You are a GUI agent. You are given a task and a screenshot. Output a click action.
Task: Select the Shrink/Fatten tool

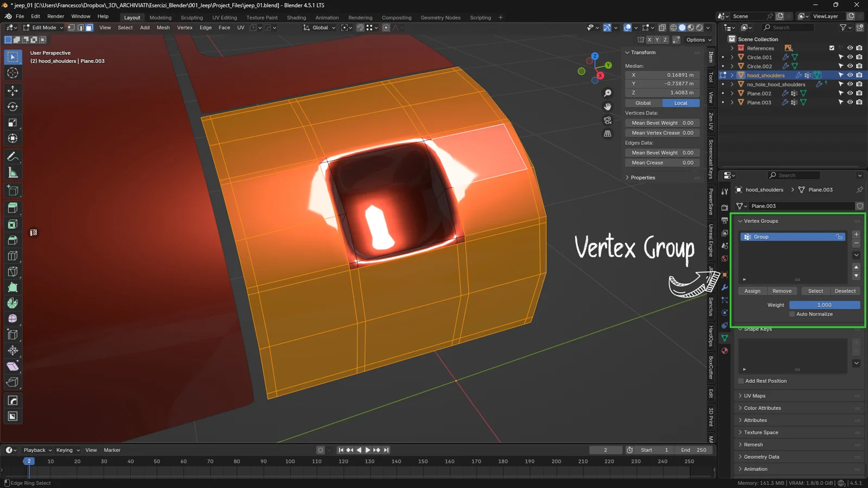(x=12, y=350)
